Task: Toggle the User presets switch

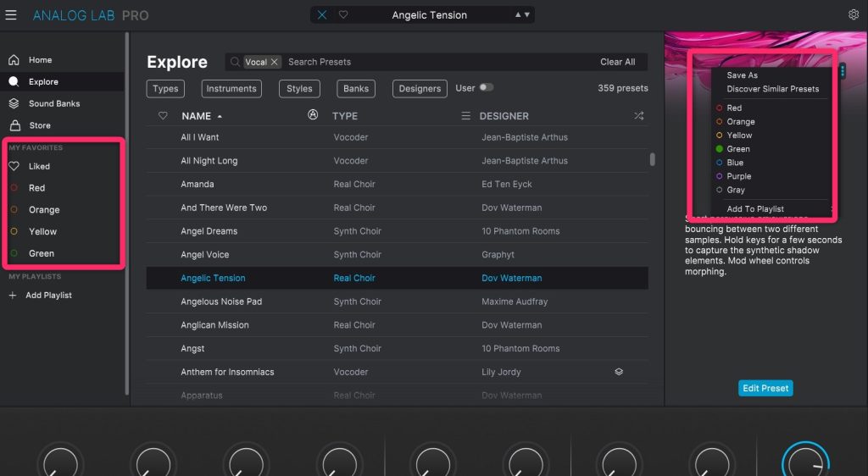Action: coord(486,87)
